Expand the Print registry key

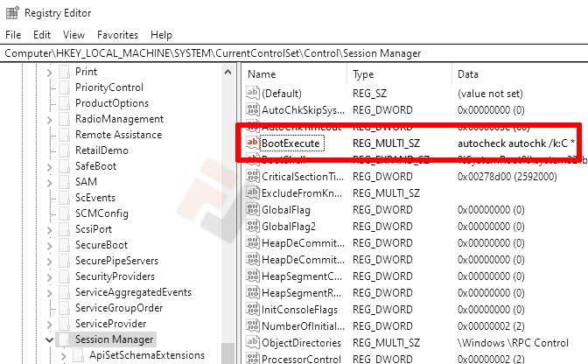pos(49,72)
